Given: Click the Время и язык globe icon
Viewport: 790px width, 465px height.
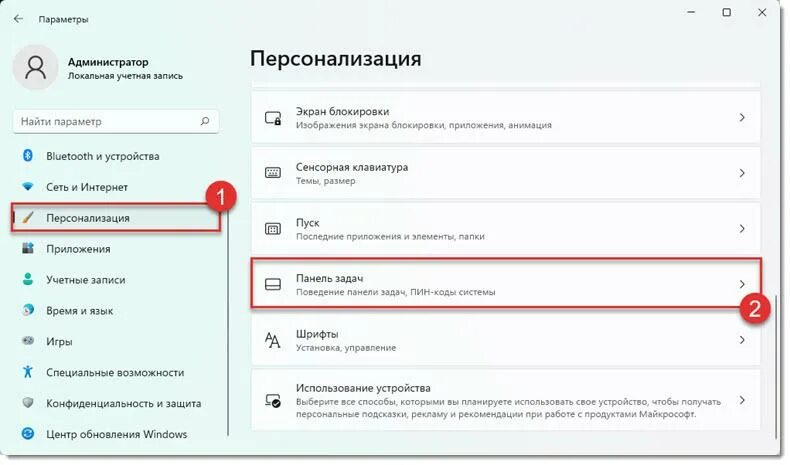Looking at the screenshot, I should pos(28,310).
